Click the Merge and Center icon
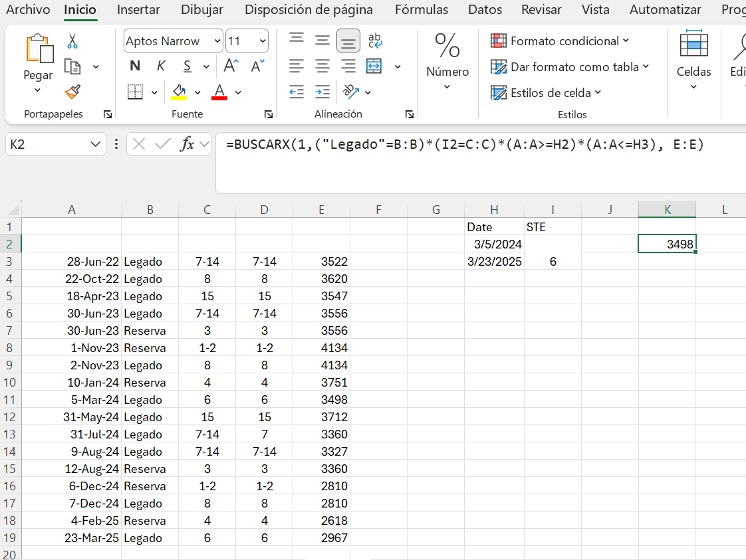Image resolution: width=746 pixels, height=560 pixels. 374,66
